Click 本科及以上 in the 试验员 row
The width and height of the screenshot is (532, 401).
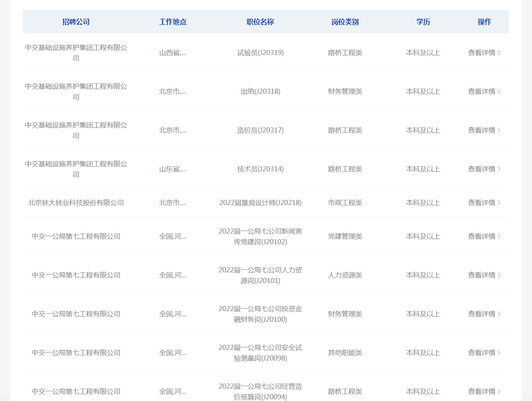coord(423,53)
